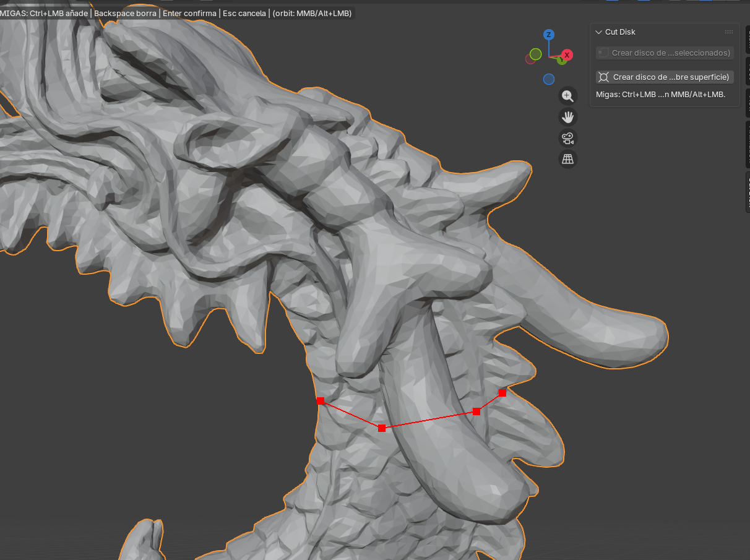Click the faded red negative-X sphere on the gizmo
The width and height of the screenshot is (750, 560).
coord(530,59)
